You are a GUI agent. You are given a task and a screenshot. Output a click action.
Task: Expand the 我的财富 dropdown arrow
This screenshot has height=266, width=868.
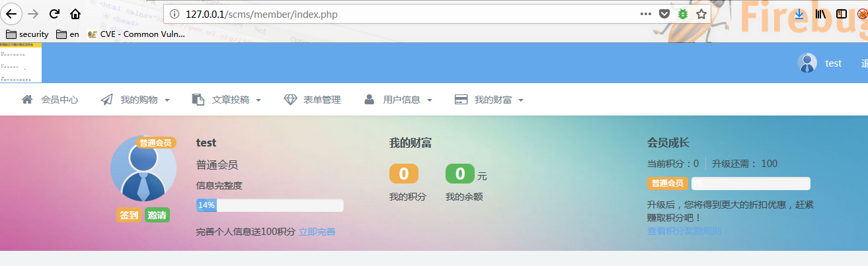[521, 100]
